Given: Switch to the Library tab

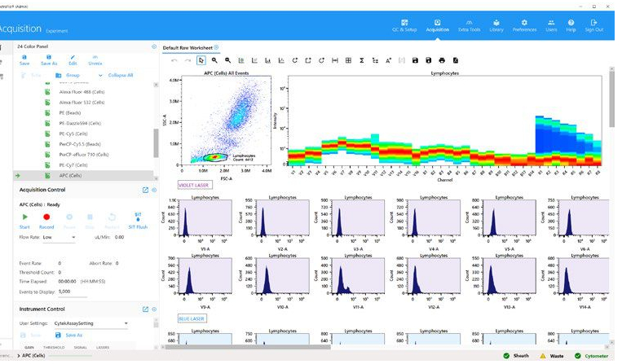Looking at the screenshot, I should [496, 26].
